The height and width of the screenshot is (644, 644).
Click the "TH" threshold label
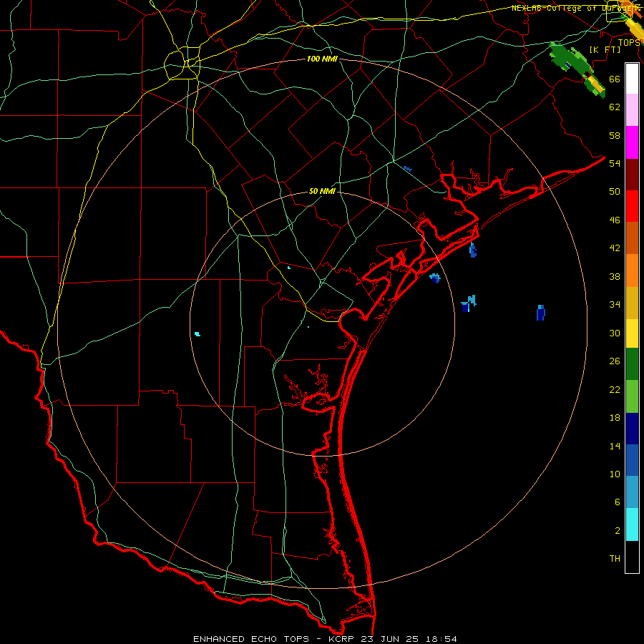click(x=615, y=559)
